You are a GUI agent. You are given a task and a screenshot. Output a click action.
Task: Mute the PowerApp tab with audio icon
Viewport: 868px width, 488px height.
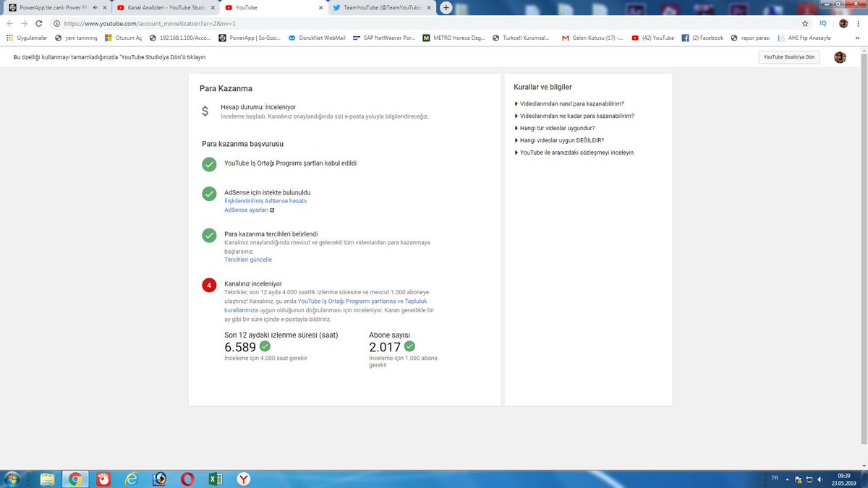(95, 8)
